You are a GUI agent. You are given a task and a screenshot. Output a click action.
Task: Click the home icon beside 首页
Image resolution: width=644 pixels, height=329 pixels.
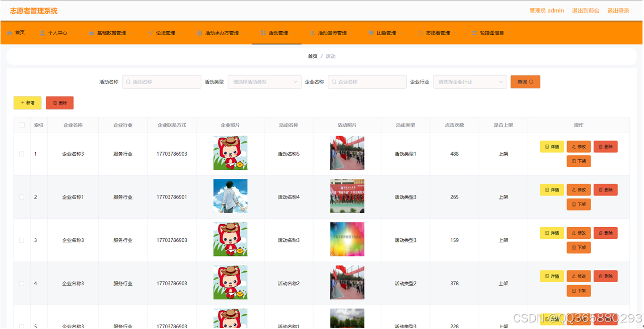[x=10, y=33]
